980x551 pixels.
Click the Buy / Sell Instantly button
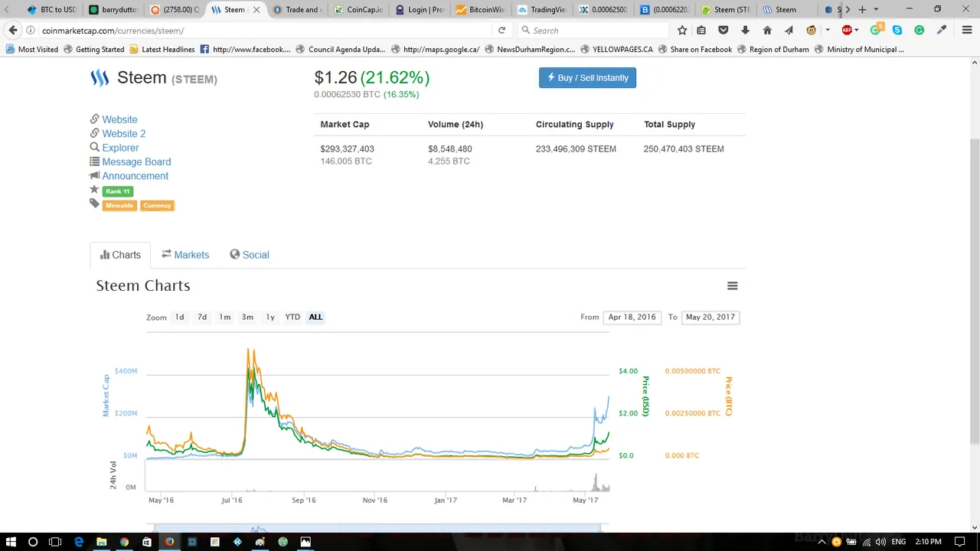pyautogui.click(x=587, y=78)
